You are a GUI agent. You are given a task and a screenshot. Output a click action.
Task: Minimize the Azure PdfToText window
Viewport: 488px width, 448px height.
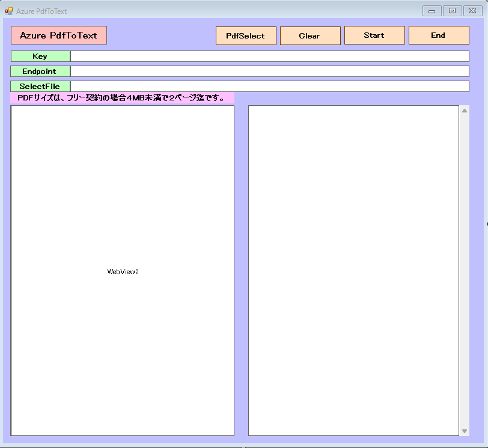click(432, 11)
